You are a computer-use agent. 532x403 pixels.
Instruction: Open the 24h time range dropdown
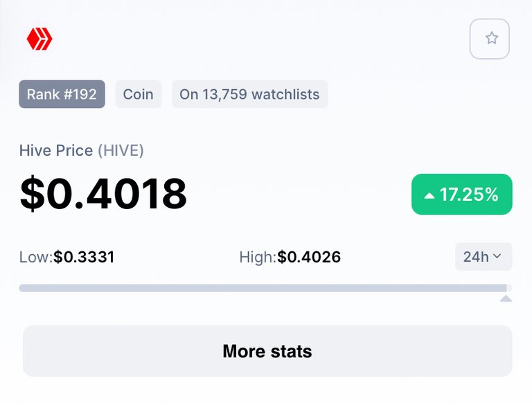pos(484,256)
